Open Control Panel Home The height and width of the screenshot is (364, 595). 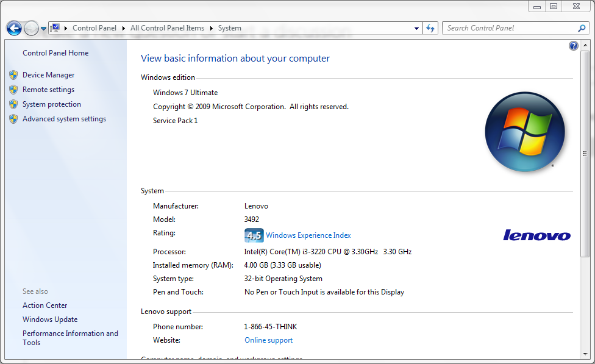[55, 53]
